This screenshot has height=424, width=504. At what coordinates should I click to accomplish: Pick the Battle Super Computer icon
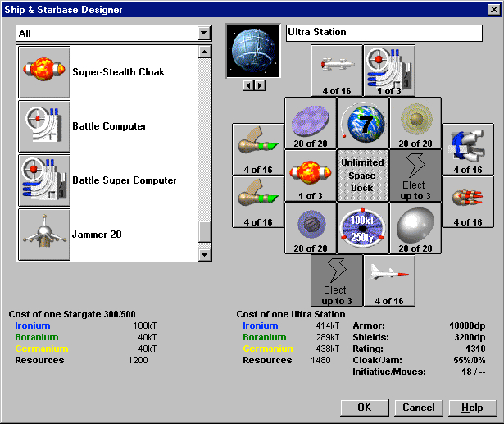(x=44, y=180)
